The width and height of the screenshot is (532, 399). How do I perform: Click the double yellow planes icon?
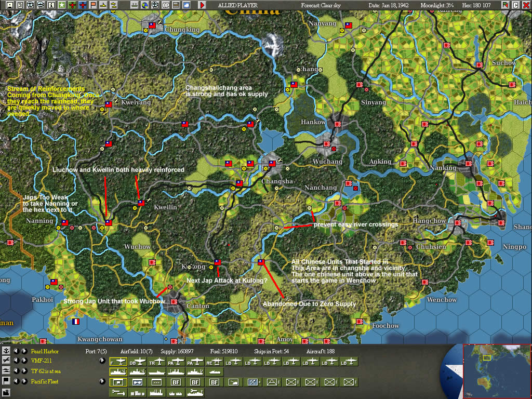point(113,5)
